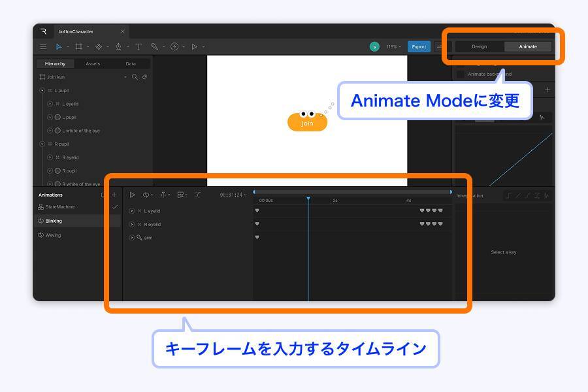Switch to Design mode
588x392 pixels.
[479, 46]
